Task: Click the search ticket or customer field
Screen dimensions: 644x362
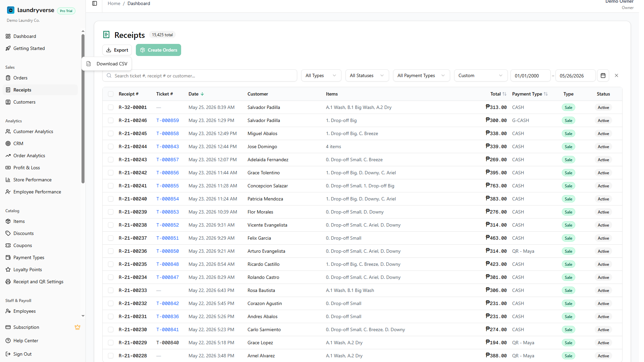Action: 200,75
